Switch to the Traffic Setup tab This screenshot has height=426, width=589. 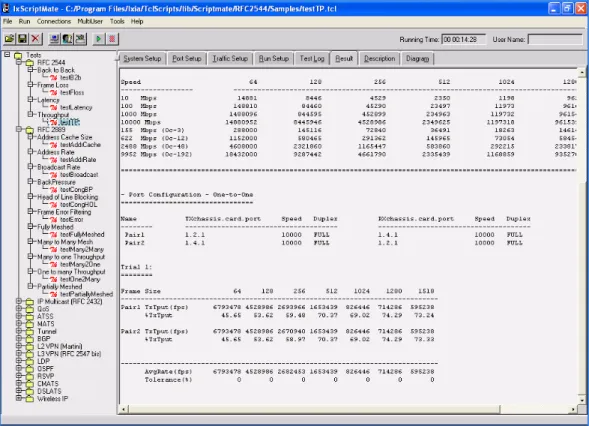pos(230,59)
